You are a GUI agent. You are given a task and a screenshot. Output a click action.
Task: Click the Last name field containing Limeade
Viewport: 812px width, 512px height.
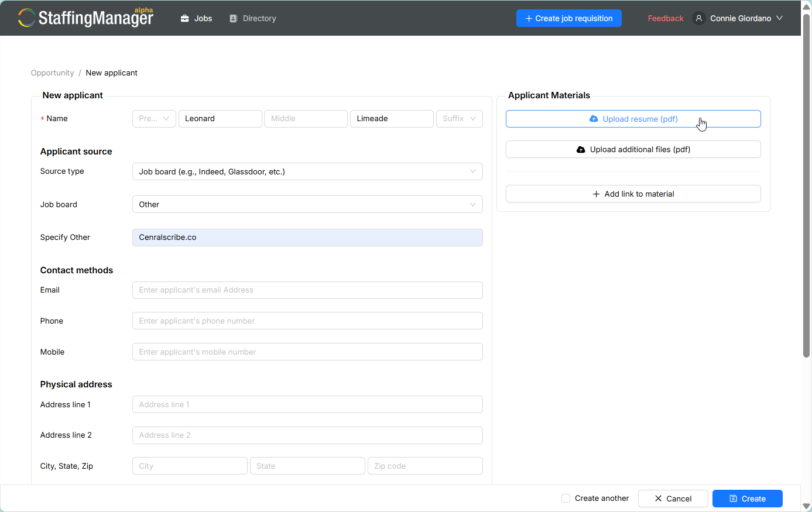[392, 118]
